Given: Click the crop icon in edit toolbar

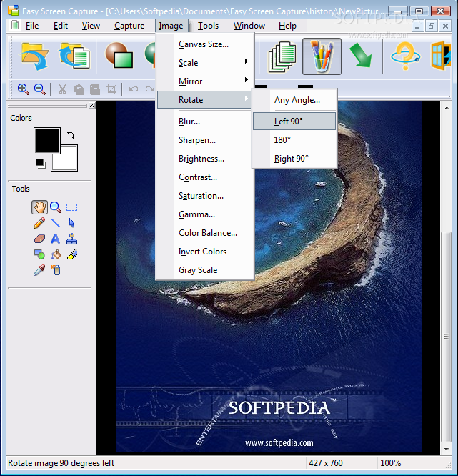Looking at the screenshot, I should click(x=111, y=89).
